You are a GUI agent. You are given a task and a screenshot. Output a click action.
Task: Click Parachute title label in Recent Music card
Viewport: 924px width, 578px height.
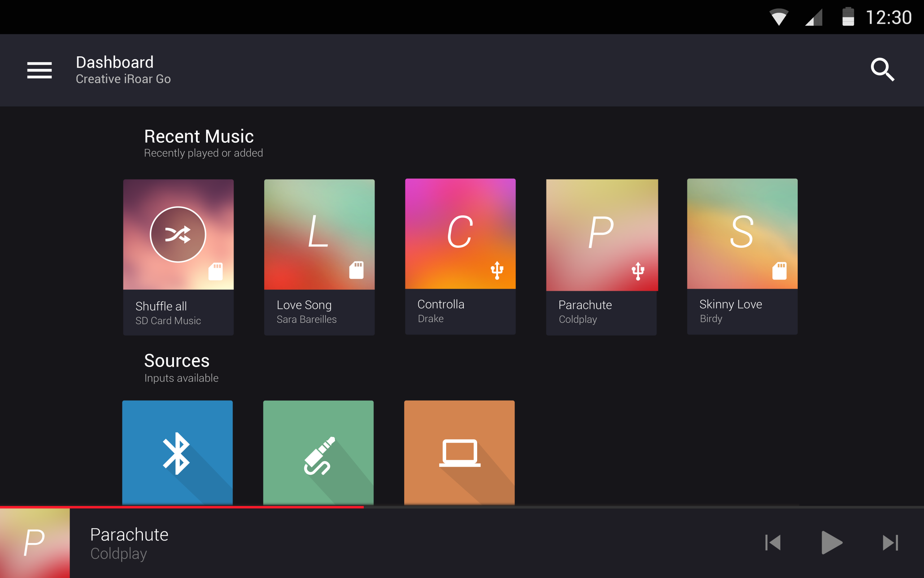point(585,305)
